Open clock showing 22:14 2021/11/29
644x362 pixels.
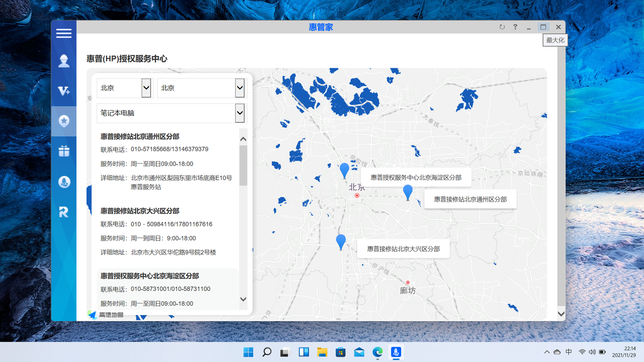point(624,352)
